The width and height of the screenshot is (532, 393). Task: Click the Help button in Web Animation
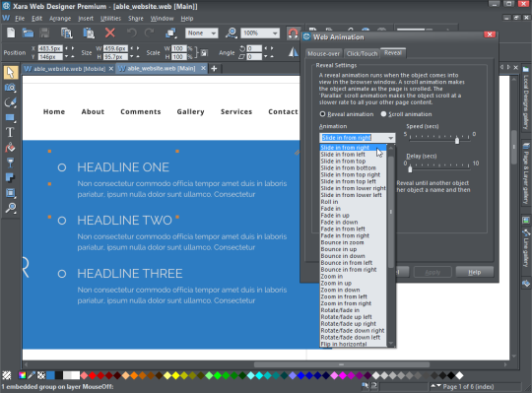pos(474,272)
